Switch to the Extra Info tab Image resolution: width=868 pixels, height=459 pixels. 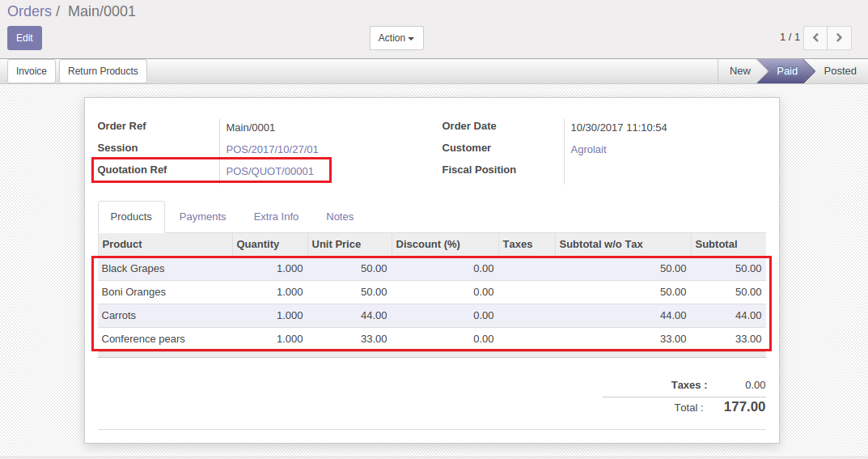tap(276, 217)
